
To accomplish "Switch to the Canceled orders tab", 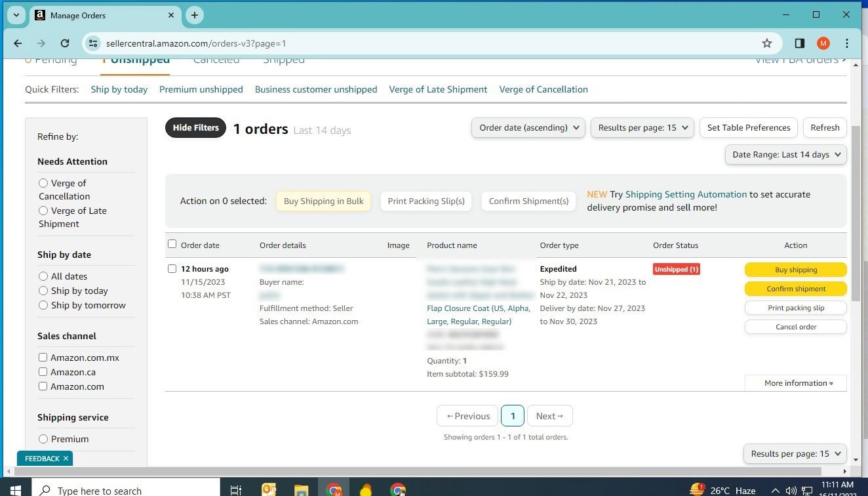I will click(x=216, y=60).
